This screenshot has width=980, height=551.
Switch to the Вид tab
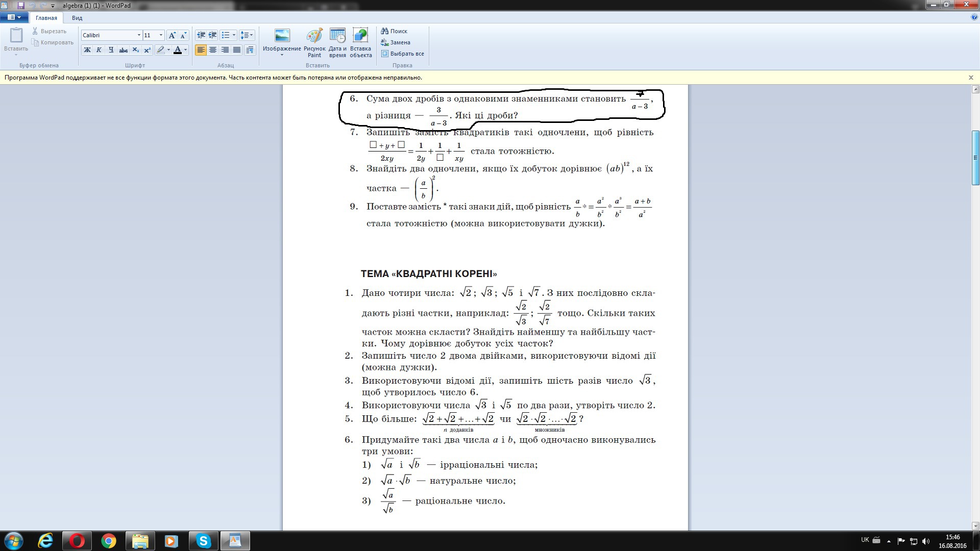tap(77, 18)
